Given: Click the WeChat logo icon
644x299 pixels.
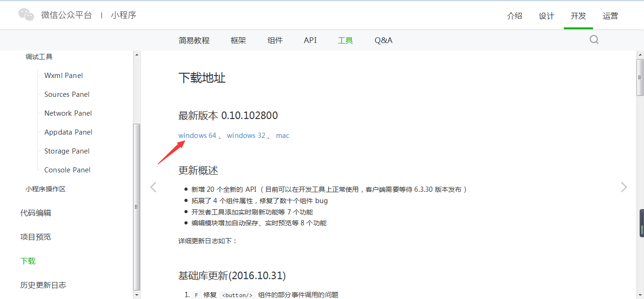Looking at the screenshot, I should [x=26, y=15].
